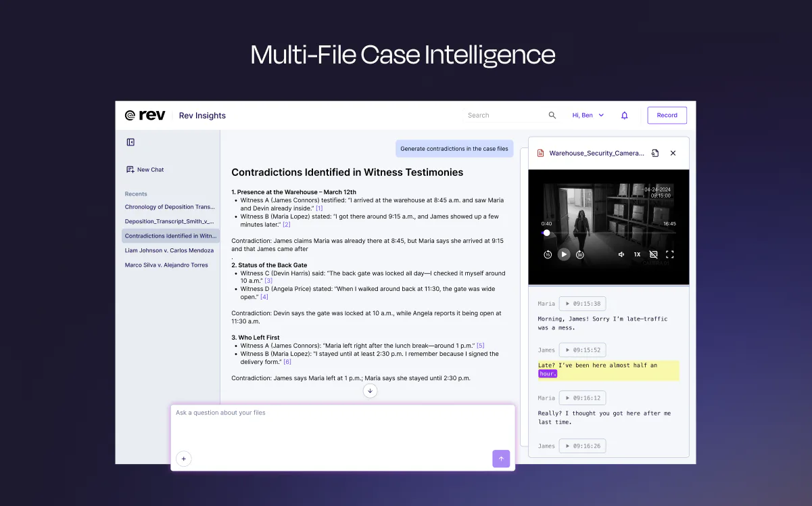812x506 pixels.
Task: Jump to latest with down arrow button
Action: pyautogui.click(x=370, y=390)
